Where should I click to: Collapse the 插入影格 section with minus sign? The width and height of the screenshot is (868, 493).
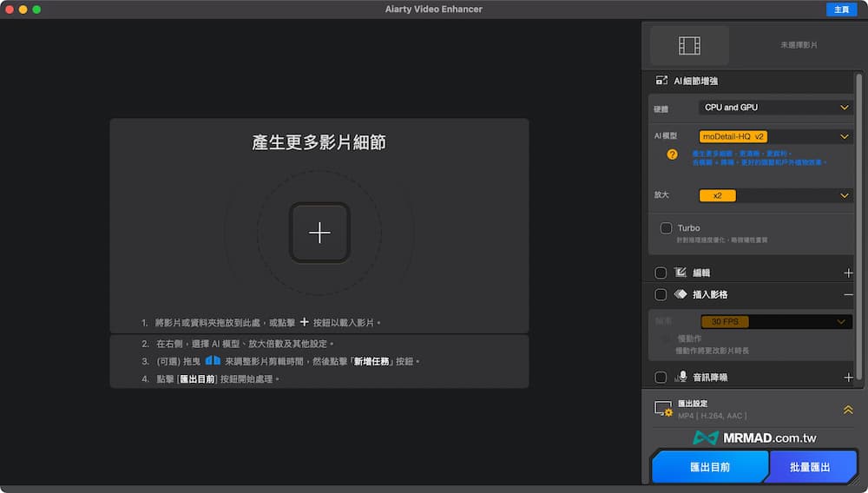pos(848,294)
